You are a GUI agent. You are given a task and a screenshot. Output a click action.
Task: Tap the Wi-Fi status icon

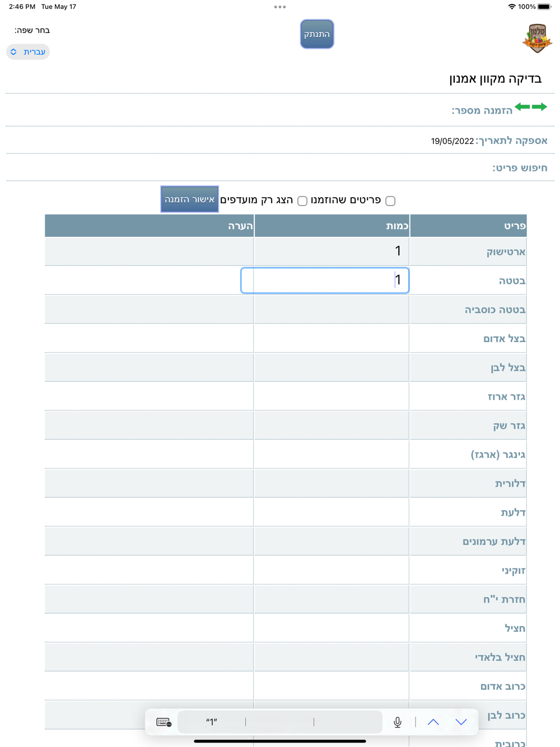tap(511, 7)
